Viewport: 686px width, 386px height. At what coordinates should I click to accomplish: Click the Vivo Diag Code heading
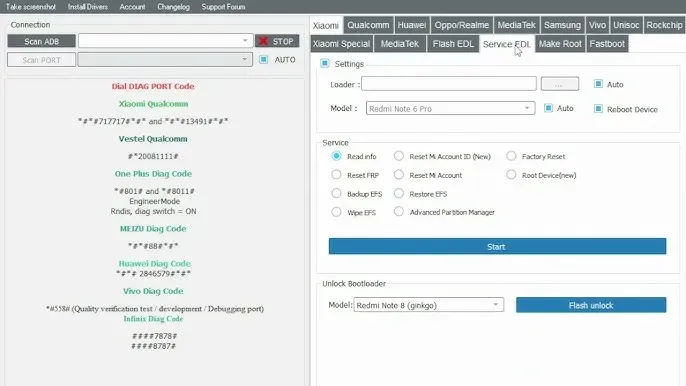click(x=153, y=291)
